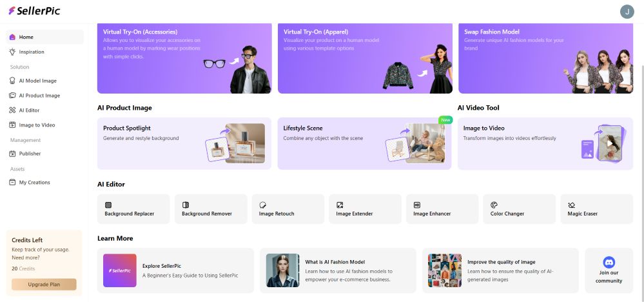Image resolution: width=644 pixels, height=302 pixels.
Task: Go to AI Model Image in sidebar
Action: [37, 81]
